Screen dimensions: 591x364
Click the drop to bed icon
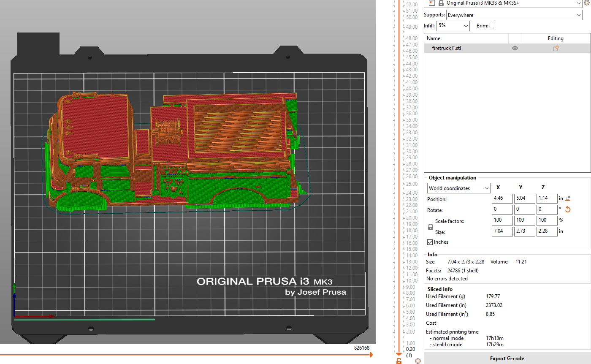pos(568,198)
